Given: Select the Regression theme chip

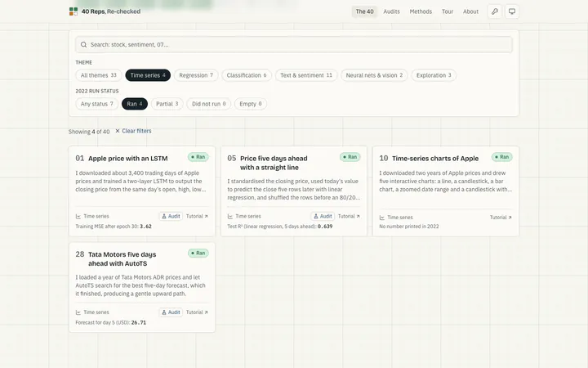Looking at the screenshot, I should click(x=196, y=75).
